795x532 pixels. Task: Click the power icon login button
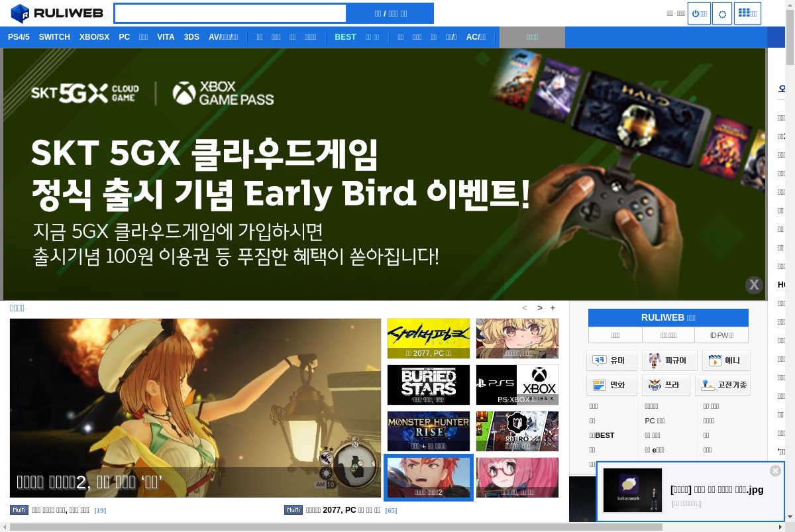[699, 13]
